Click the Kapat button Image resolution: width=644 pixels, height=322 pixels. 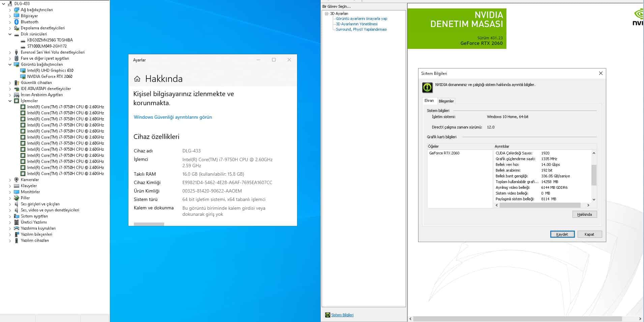point(589,234)
